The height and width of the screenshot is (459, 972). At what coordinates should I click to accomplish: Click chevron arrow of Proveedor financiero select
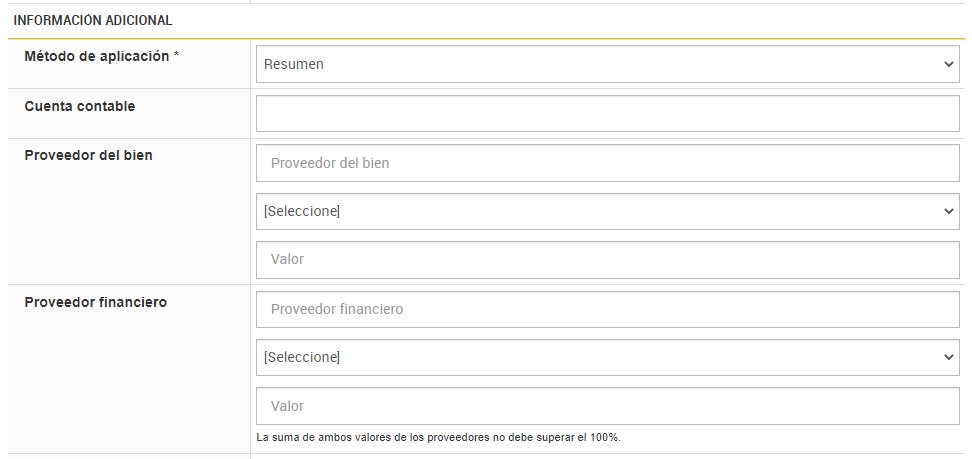[948, 357]
